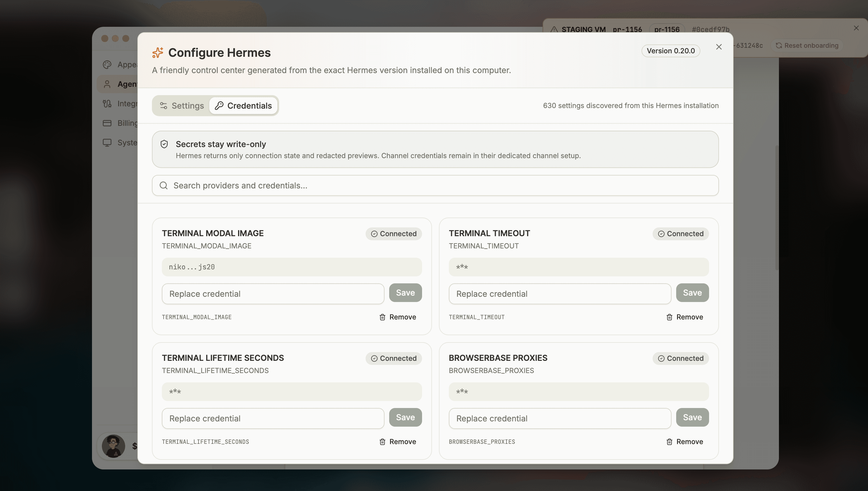Click the search magnifier icon
Viewport: 868px width, 491px height.
point(163,186)
